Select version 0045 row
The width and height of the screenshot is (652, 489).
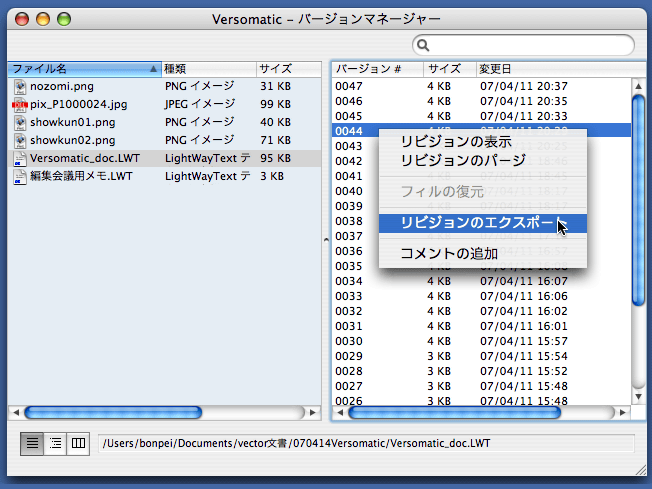482,116
